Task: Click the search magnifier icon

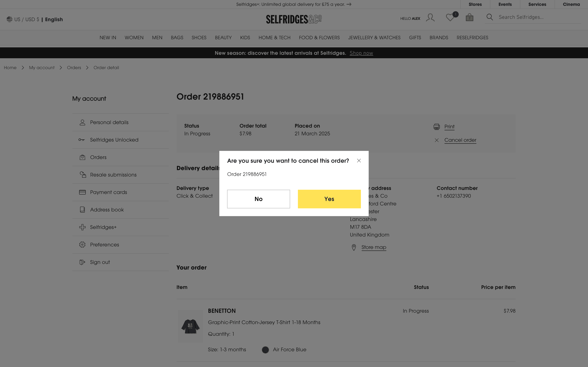Action: 490,17
